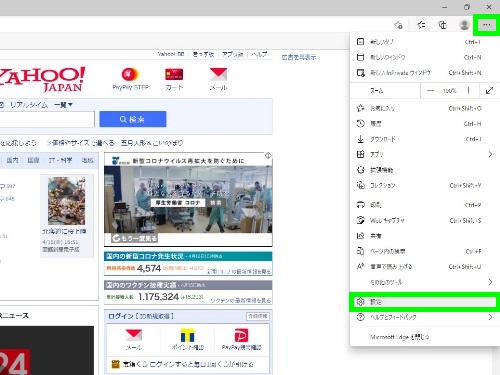Screen dimensions: 500x375
Task: Switch to the 国内 news tab
Action: pyautogui.click(x=12, y=160)
